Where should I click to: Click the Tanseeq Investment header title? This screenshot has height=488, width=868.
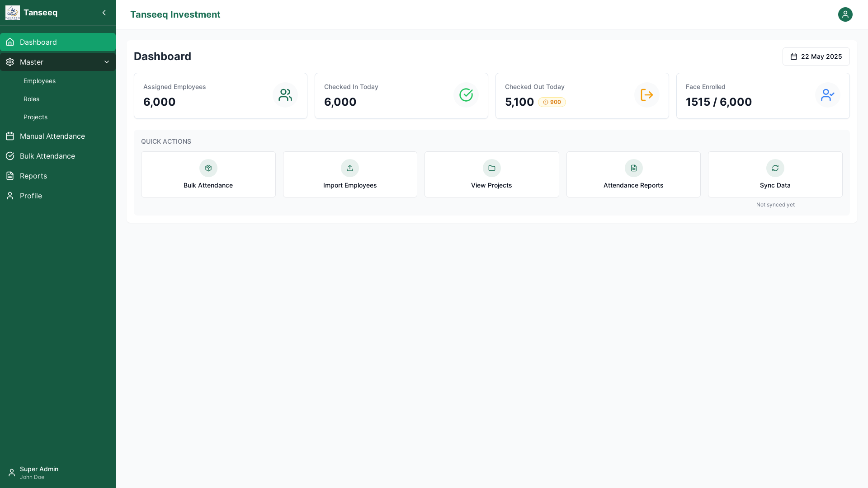point(175,14)
